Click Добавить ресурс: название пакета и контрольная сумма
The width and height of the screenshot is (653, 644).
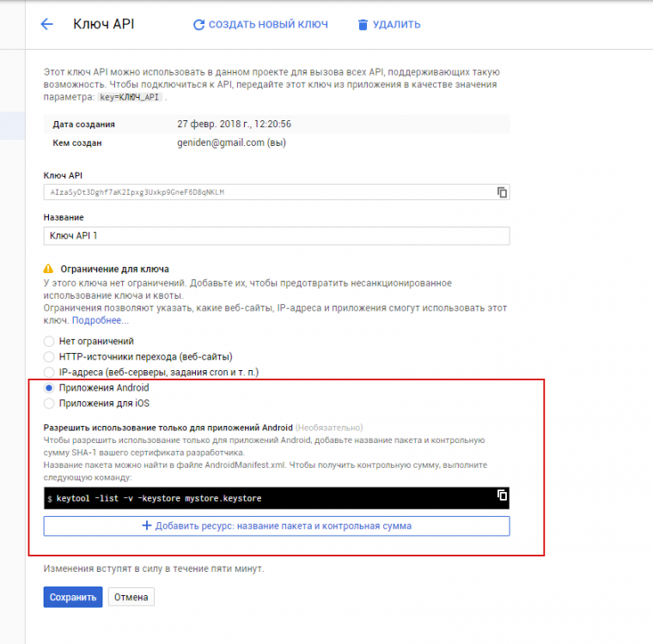[x=277, y=526]
